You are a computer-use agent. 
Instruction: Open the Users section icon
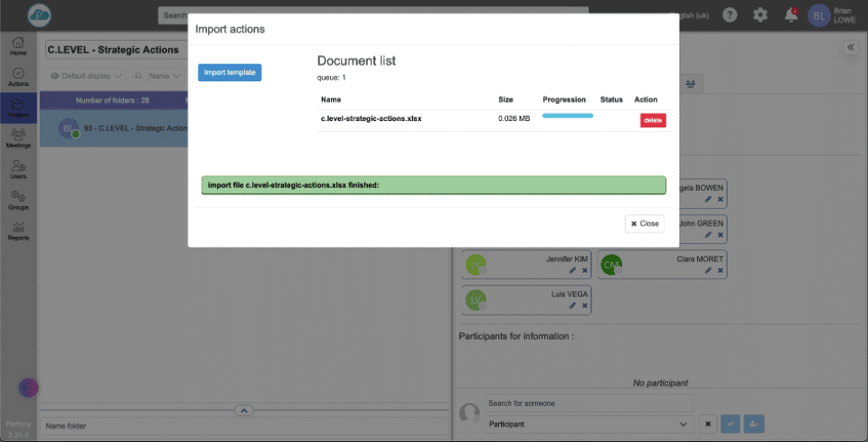(18, 169)
